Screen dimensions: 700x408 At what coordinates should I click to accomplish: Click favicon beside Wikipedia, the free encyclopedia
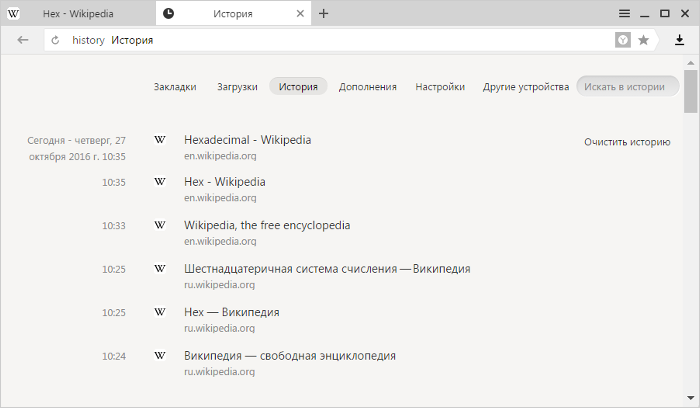[x=160, y=225]
